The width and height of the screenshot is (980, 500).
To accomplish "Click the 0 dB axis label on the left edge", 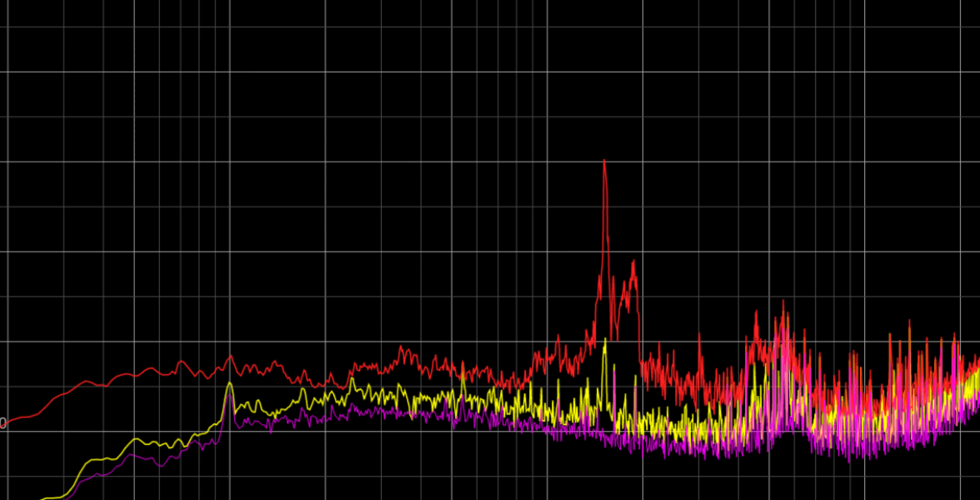I will [x=4, y=423].
